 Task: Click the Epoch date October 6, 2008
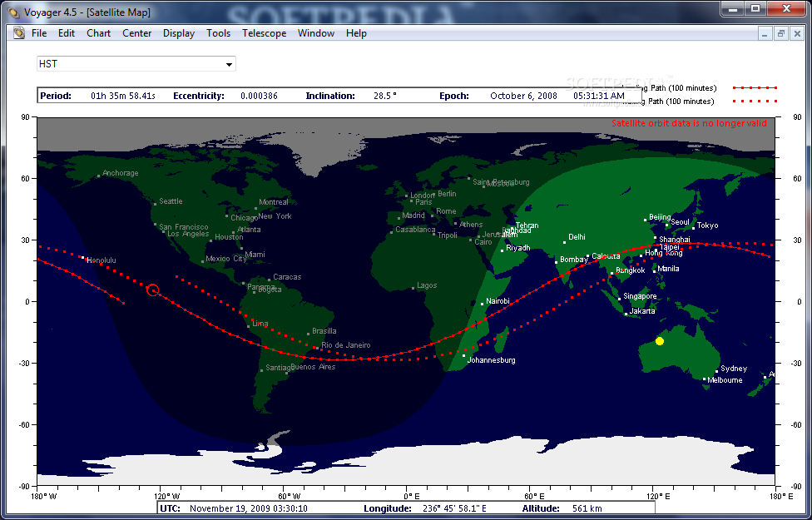pyautogui.click(x=523, y=96)
